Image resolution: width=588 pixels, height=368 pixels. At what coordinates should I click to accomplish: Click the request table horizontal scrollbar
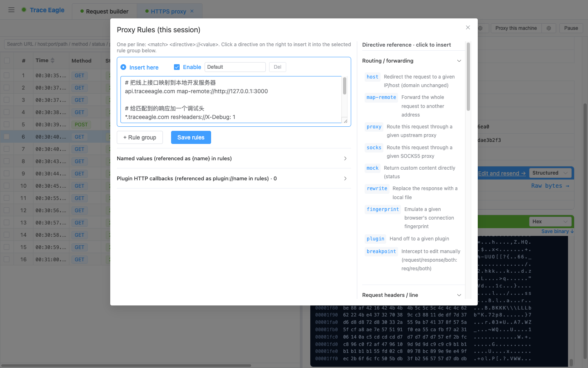(127, 365)
